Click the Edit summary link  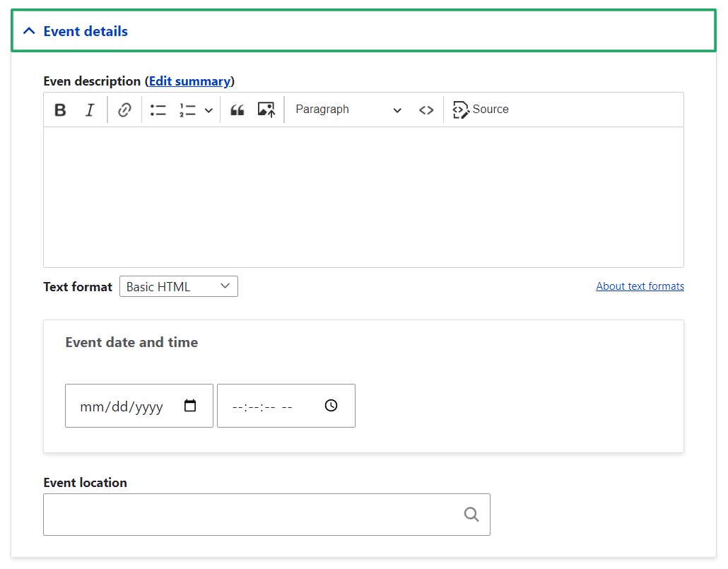point(190,81)
